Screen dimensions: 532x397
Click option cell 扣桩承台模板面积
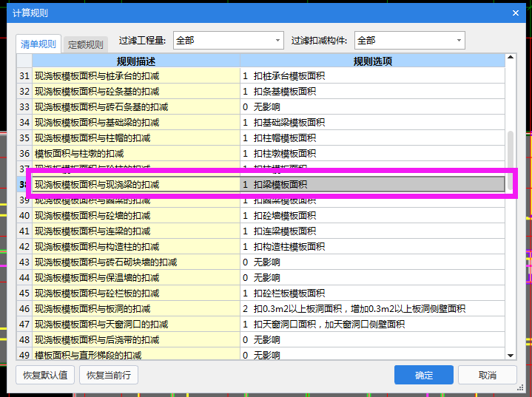pos(372,76)
